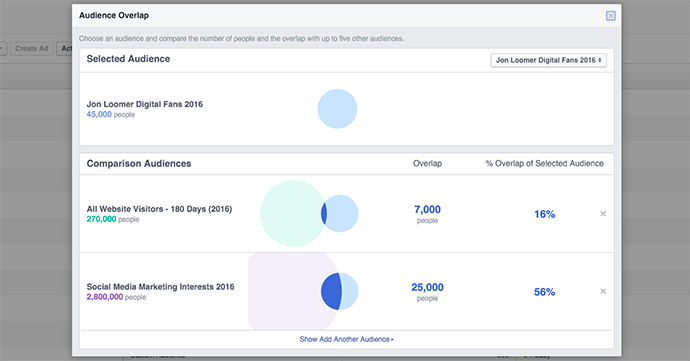Image resolution: width=690 pixels, height=361 pixels.
Task: Click the Audience Overlap dialog title
Action: 114,15
